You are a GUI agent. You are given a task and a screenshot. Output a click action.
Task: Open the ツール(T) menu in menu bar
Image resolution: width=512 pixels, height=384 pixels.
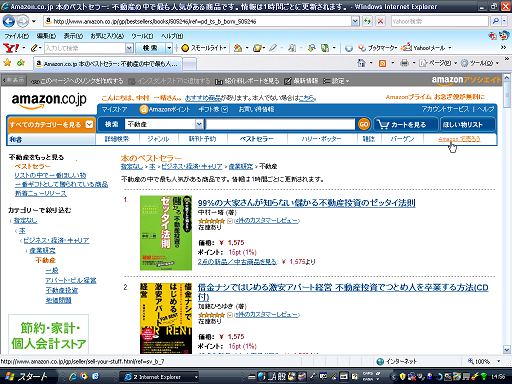pos(142,36)
